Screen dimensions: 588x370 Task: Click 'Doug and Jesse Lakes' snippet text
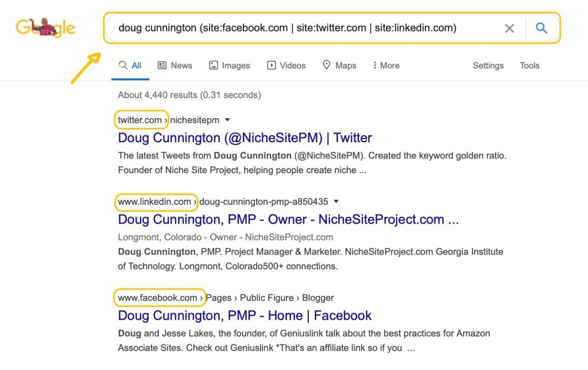pyautogui.click(x=166, y=333)
